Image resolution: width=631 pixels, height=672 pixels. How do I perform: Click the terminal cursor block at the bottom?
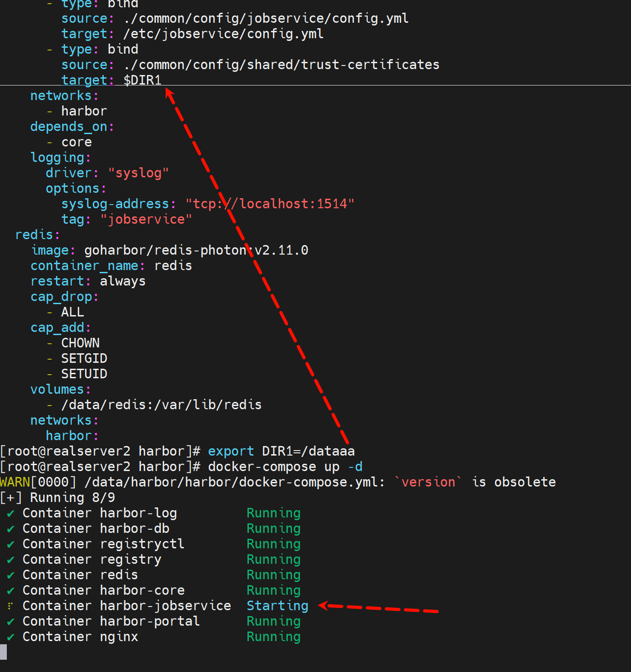(x=4, y=652)
